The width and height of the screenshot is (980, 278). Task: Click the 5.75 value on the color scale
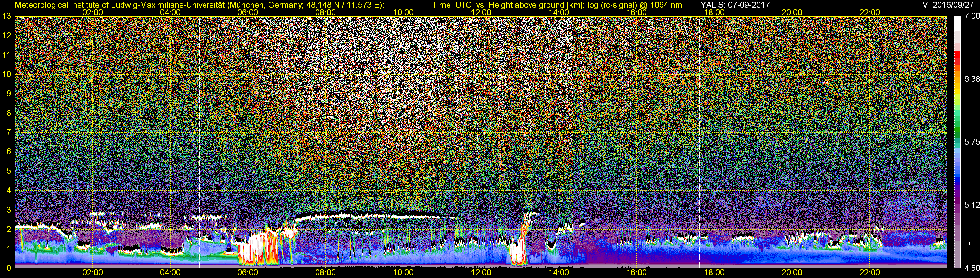972,142
